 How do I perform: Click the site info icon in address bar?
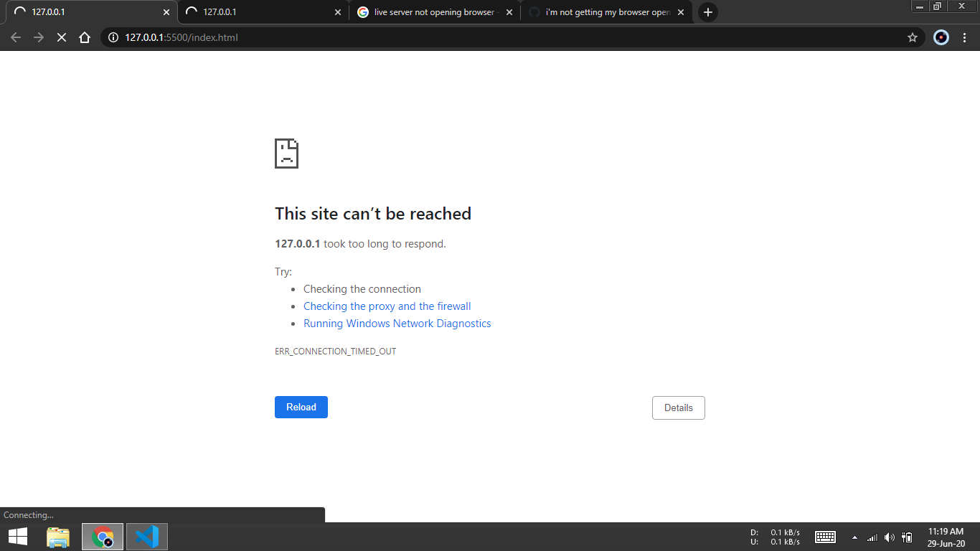113,37
